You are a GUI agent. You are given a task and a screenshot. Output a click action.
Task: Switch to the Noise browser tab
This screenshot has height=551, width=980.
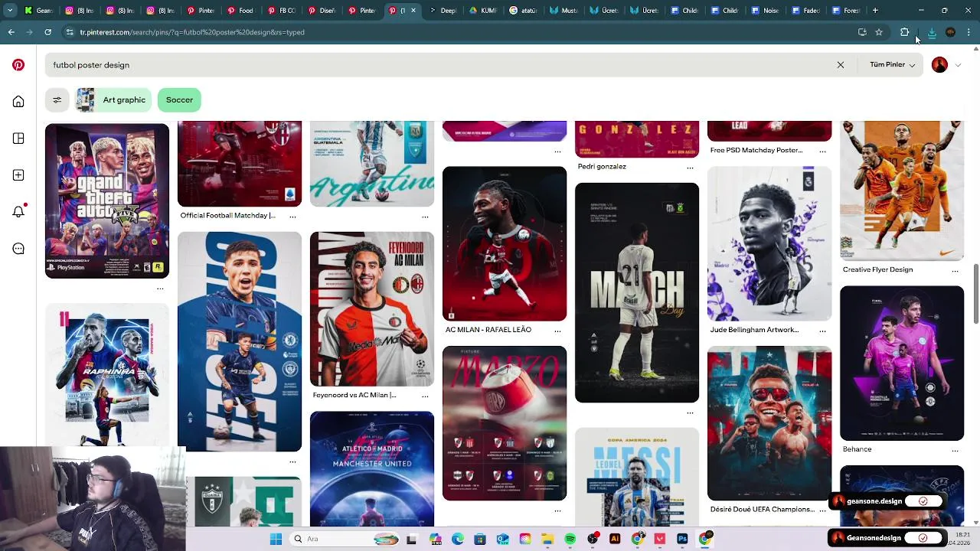coord(765,11)
